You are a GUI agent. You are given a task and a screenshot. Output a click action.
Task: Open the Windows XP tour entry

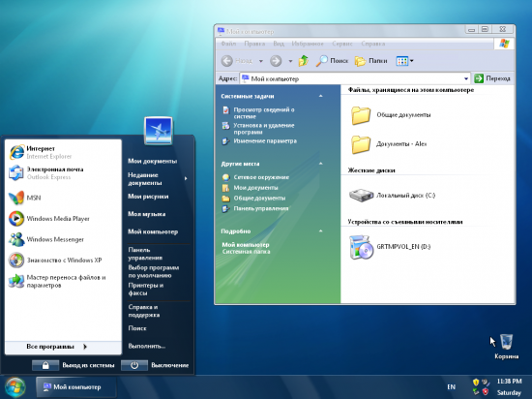pos(64,261)
